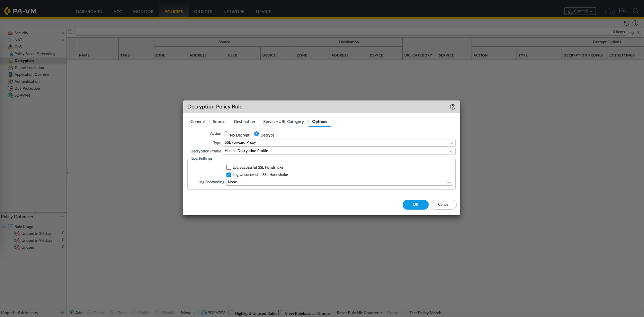Screen dimensions: 644x317
Task: Click the NAT policy icon in the sidebar
Action: point(10,40)
